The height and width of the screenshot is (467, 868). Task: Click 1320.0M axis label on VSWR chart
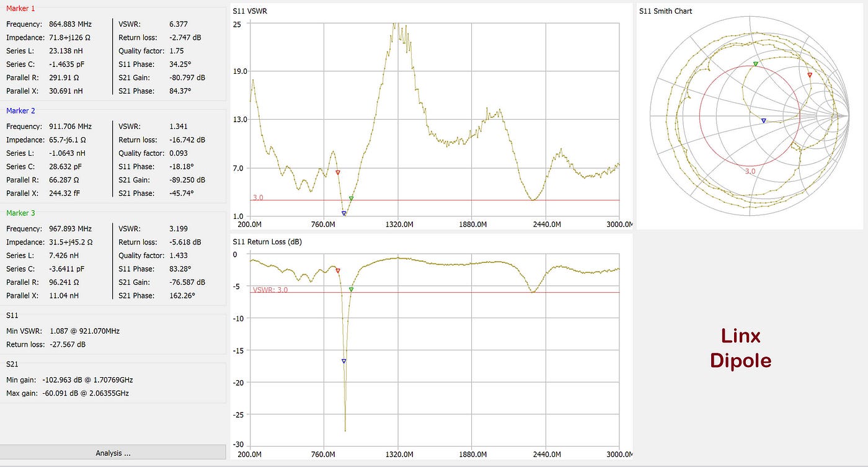point(398,224)
